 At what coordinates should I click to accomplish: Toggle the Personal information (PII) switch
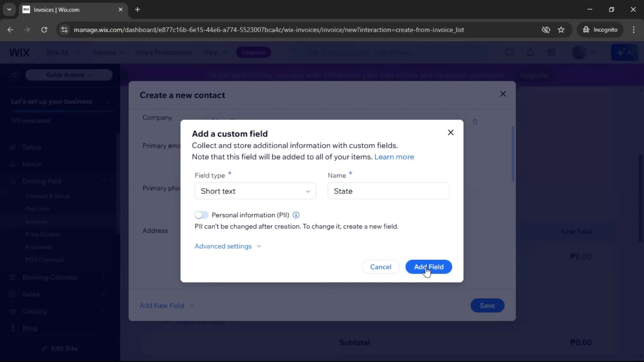[x=202, y=215]
